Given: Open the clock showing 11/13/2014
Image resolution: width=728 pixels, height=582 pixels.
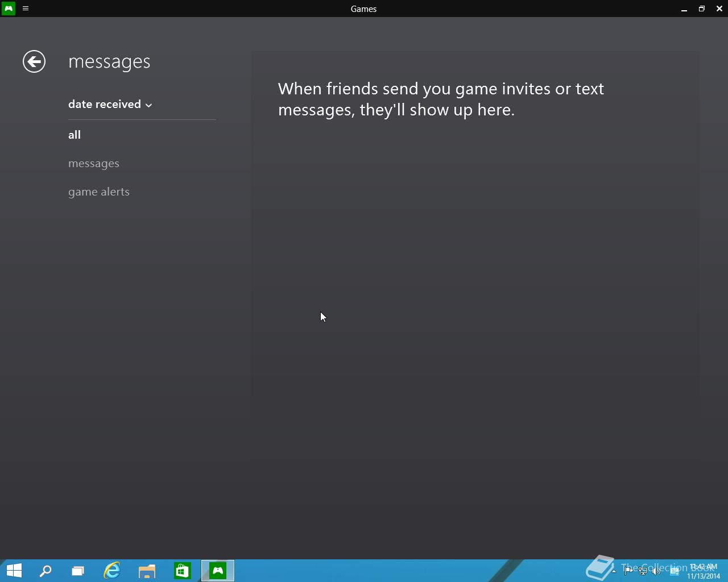Looking at the screenshot, I should coord(704,571).
